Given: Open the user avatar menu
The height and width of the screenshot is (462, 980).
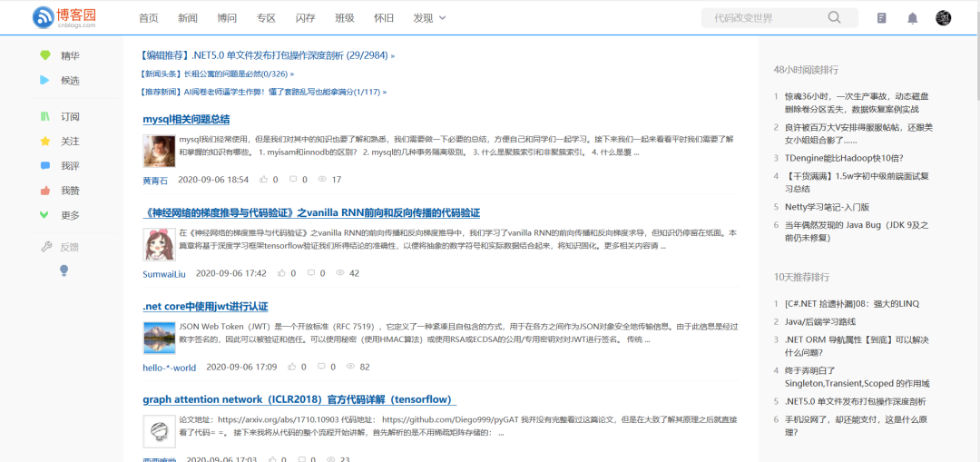Looking at the screenshot, I should [x=943, y=18].
